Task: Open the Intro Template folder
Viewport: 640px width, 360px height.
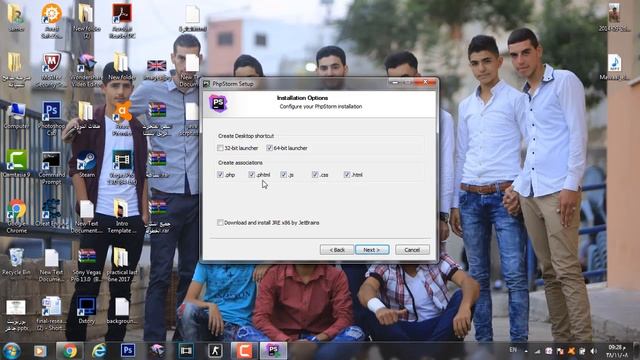Action: point(122,216)
